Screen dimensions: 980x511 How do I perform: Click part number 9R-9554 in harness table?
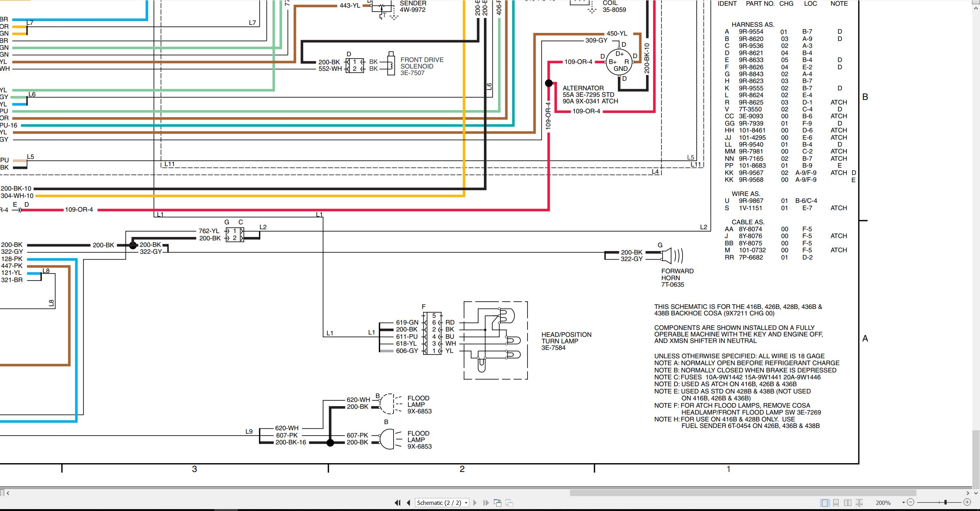point(751,32)
